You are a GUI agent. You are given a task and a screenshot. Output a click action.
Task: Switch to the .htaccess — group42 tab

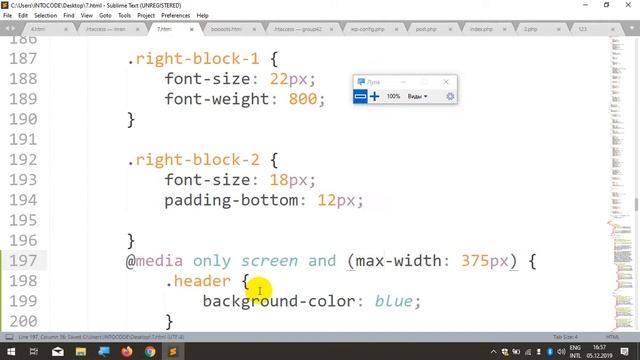[x=298, y=29]
